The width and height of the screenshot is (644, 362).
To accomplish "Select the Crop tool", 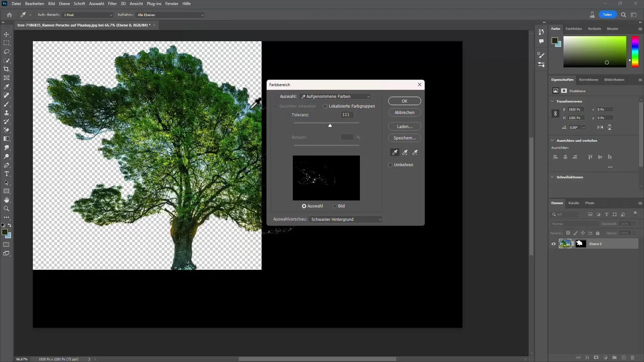I will (x=6, y=69).
